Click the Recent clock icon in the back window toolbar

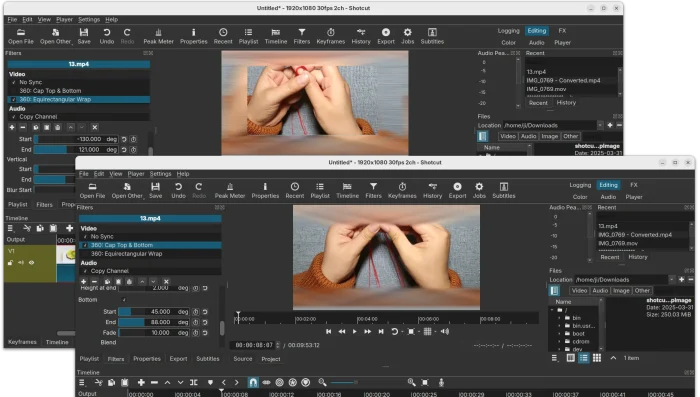click(x=223, y=36)
